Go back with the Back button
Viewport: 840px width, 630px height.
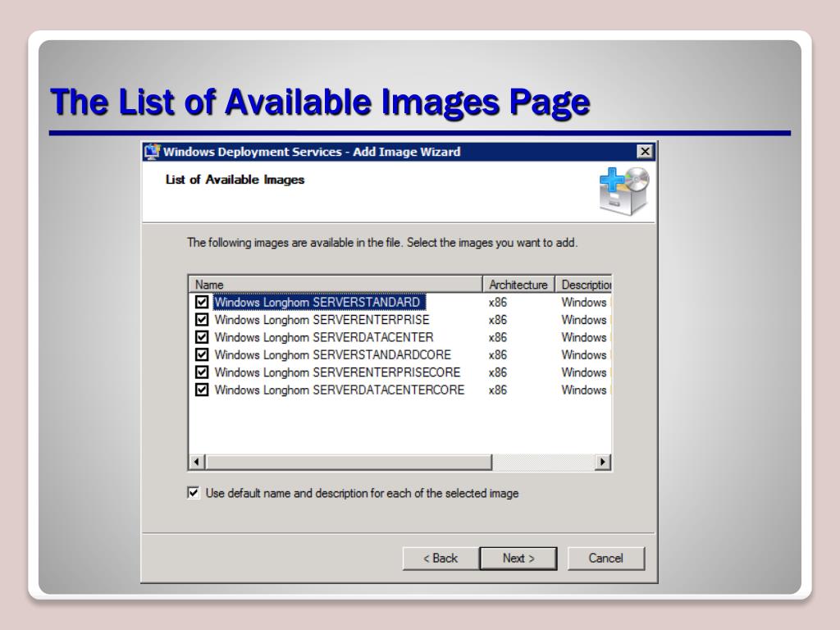pyautogui.click(x=441, y=558)
